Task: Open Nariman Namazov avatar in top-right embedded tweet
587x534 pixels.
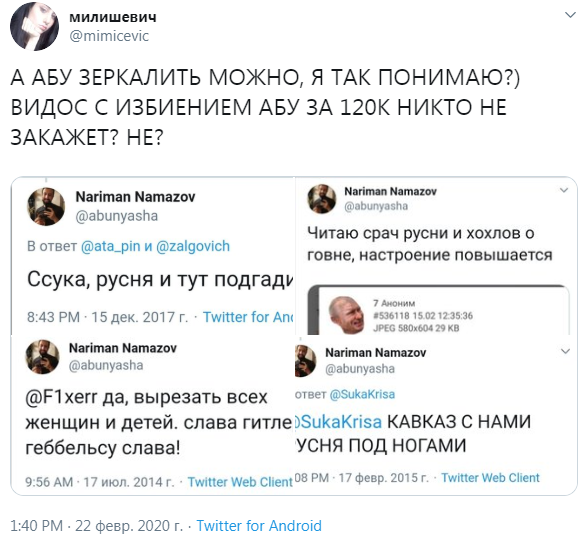Action: (x=322, y=199)
